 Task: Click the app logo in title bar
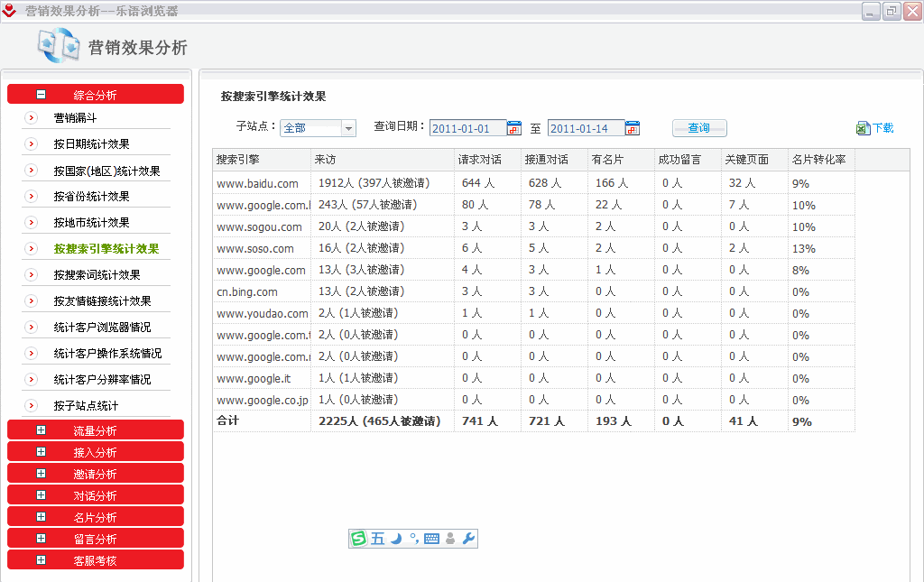[x=9, y=10]
